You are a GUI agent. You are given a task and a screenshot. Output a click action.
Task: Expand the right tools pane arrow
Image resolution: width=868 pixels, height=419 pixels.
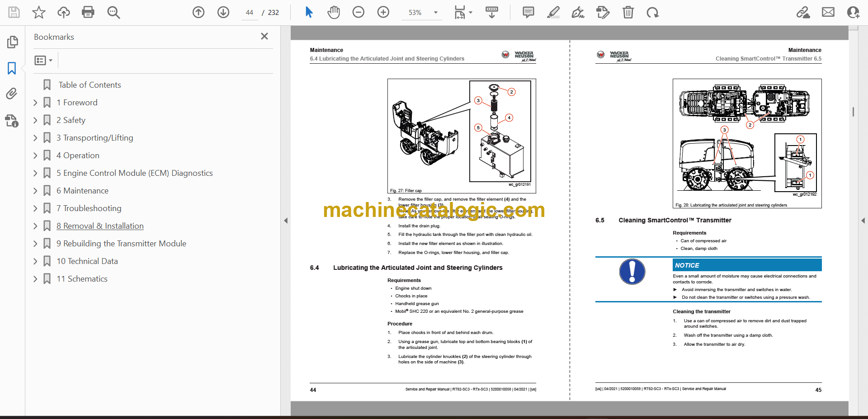863,221
